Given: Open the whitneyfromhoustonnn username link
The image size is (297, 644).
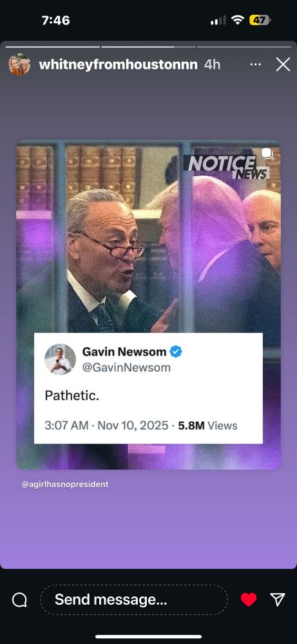Looking at the screenshot, I should pyautogui.click(x=119, y=64).
